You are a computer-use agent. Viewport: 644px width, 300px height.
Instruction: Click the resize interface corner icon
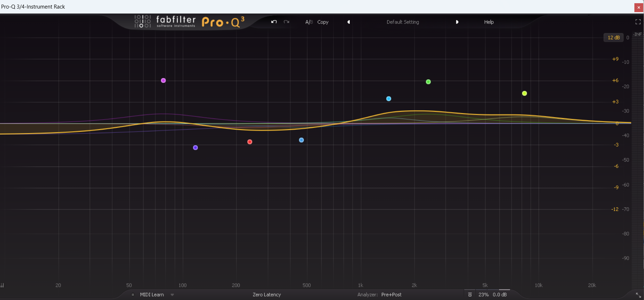[638, 295]
